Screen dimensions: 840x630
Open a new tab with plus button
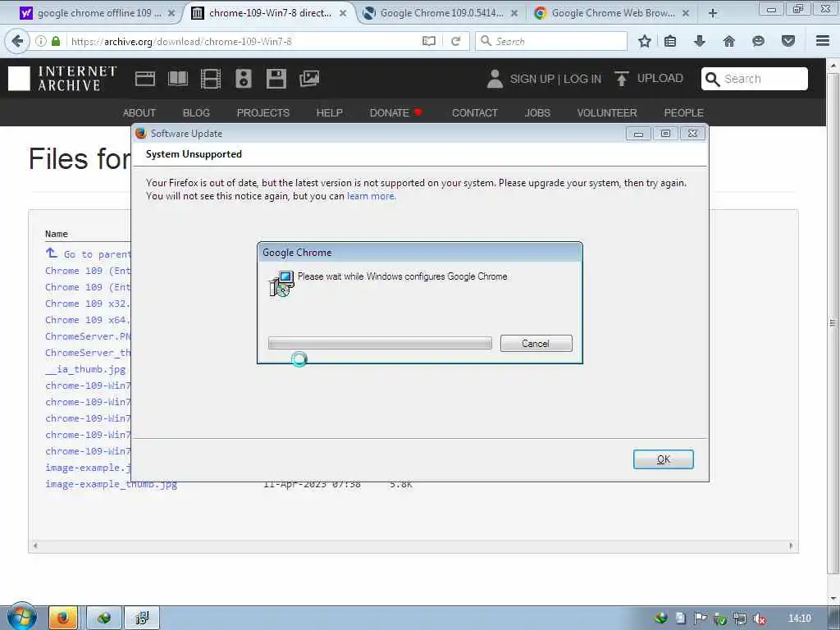pos(713,13)
